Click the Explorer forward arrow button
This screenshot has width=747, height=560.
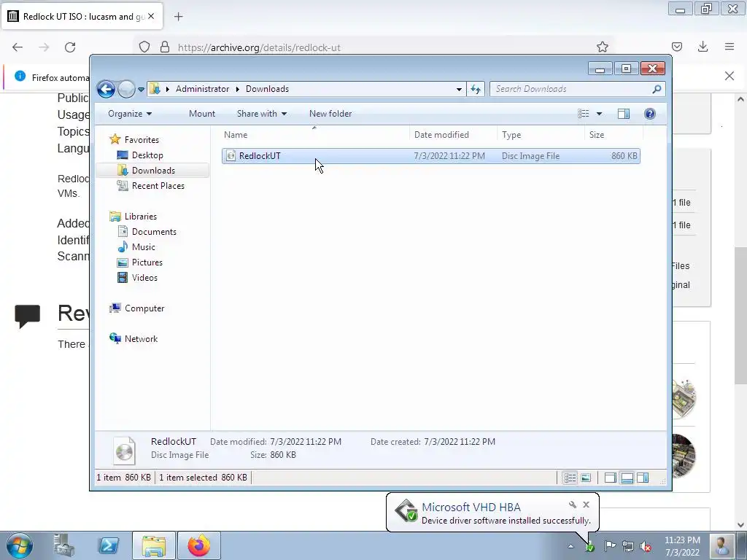point(126,89)
